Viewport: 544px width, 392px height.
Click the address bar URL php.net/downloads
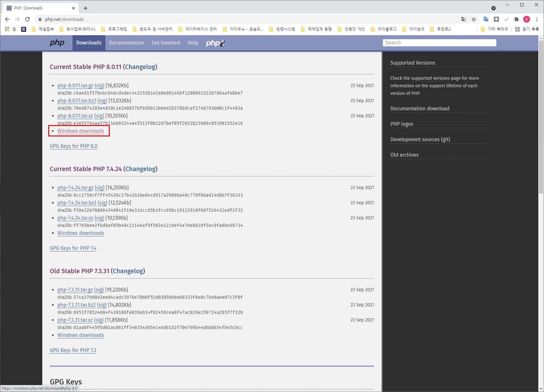tap(64, 19)
